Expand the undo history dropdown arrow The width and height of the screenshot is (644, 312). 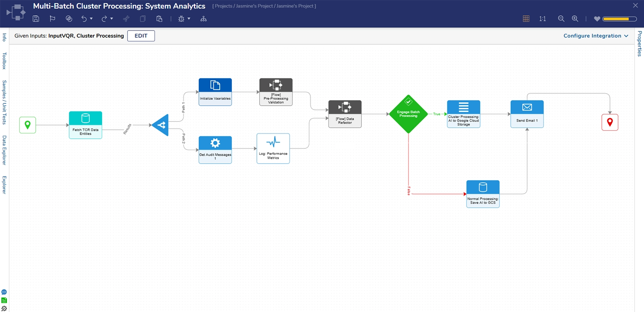(91, 18)
